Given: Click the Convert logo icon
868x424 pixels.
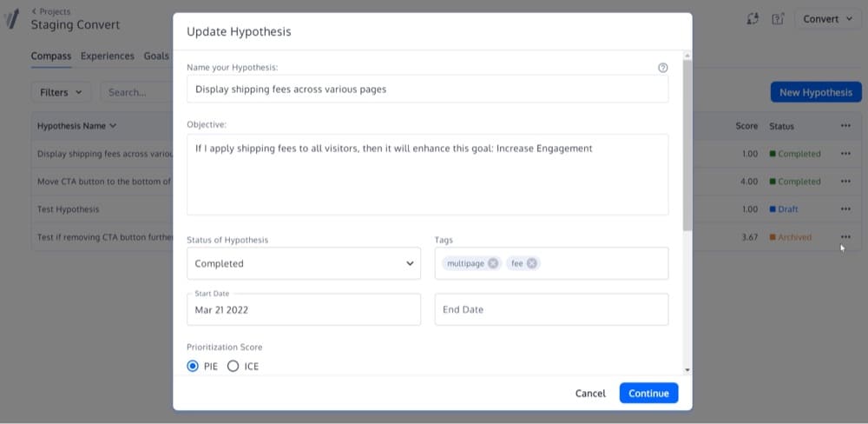Looking at the screenshot, I should [11, 19].
